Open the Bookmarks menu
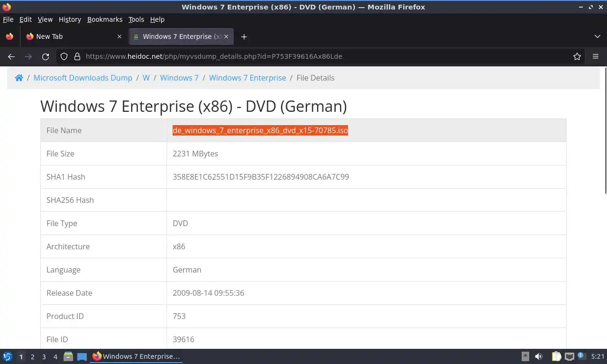The image size is (607, 364). [x=105, y=19]
